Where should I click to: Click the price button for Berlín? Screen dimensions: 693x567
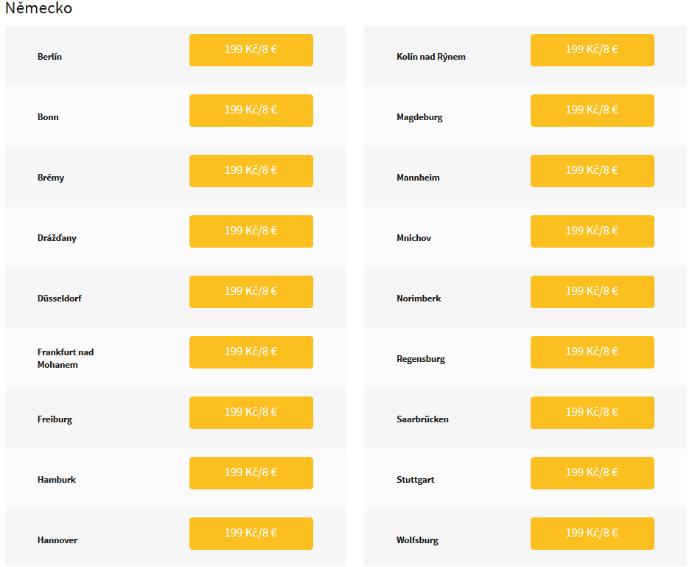point(251,50)
